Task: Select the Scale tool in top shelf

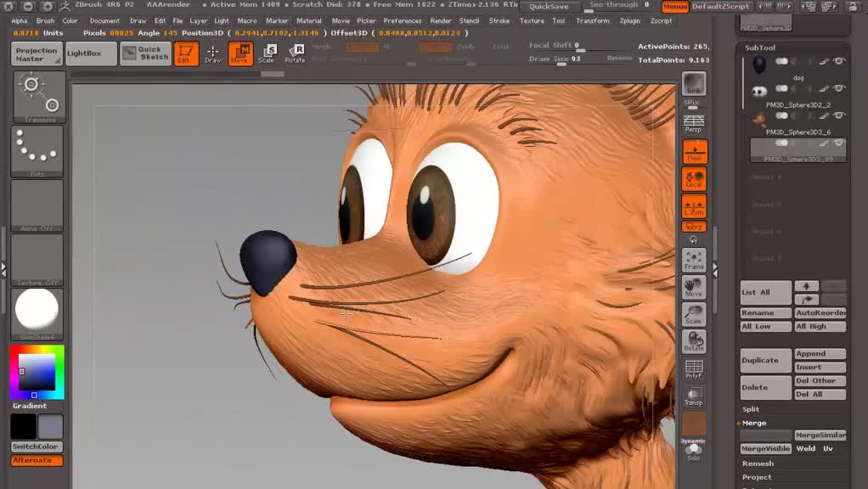Action: pos(267,53)
